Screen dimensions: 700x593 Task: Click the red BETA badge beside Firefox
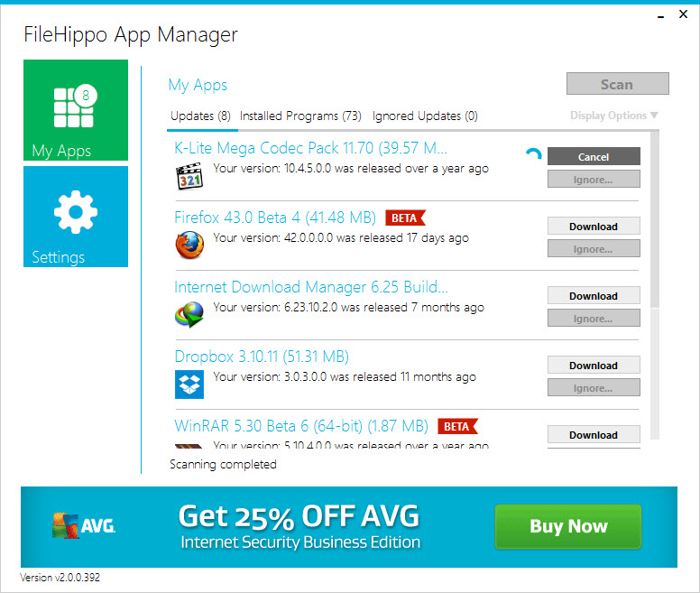click(x=405, y=218)
